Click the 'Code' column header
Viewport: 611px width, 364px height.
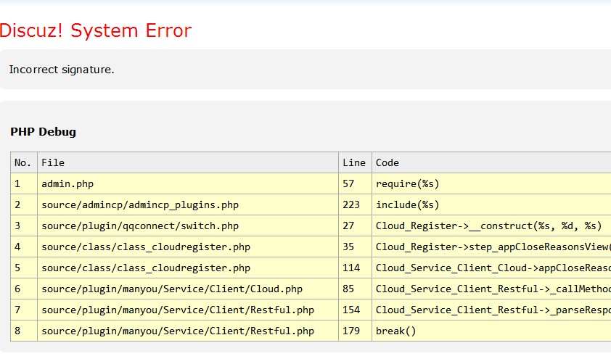tap(491, 162)
